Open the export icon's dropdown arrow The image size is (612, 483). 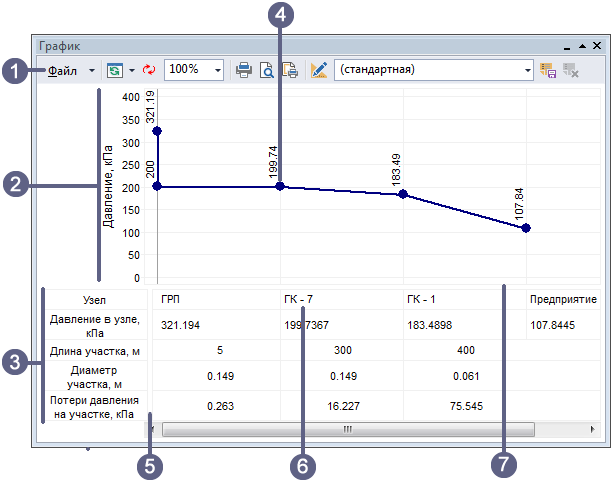click(x=131, y=71)
